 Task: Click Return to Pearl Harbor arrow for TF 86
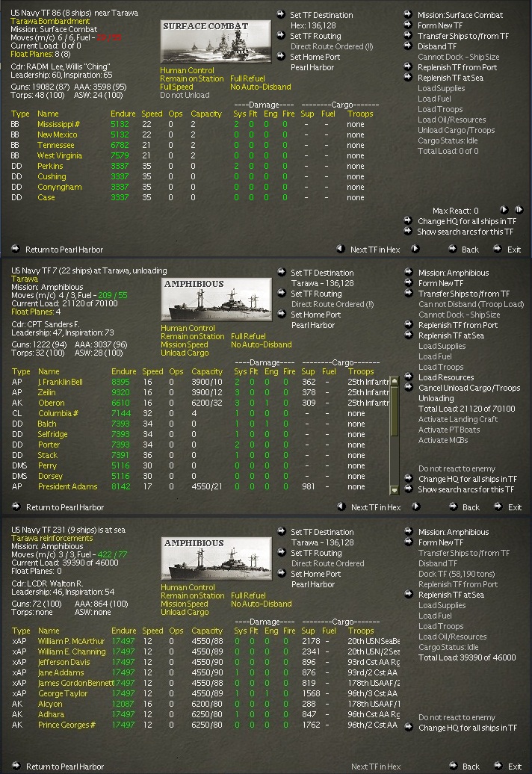tap(16, 249)
